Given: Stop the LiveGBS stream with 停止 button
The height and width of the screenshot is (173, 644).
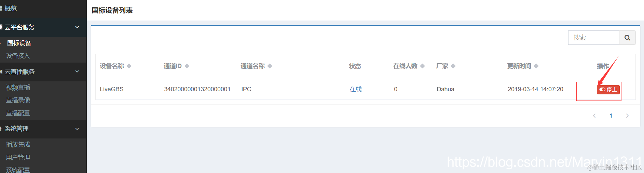Looking at the screenshot, I should [x=608, y=90].
